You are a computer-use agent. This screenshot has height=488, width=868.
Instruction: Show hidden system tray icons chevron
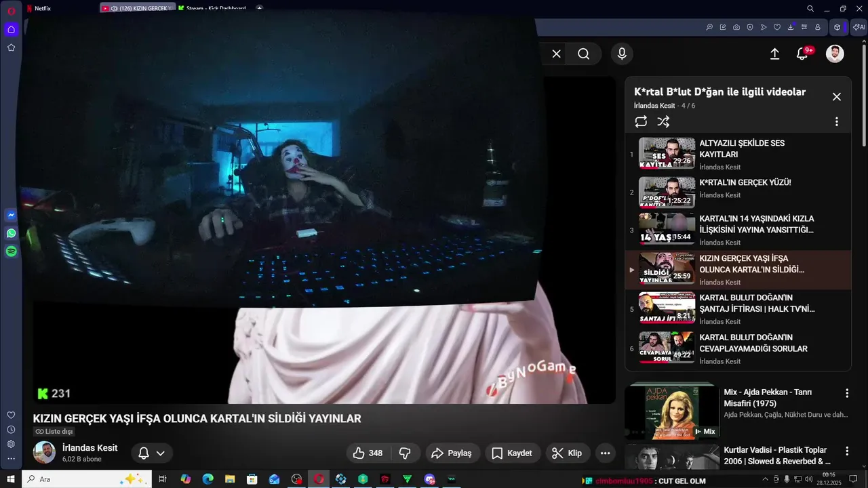pos(765,479)
